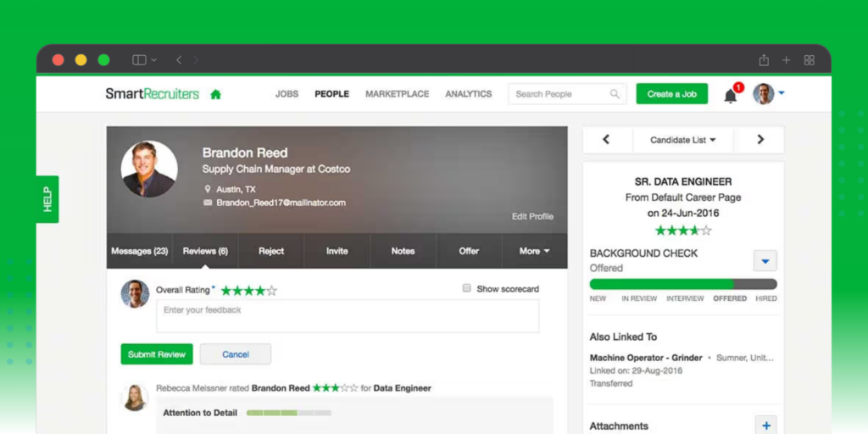This screenshot has width=868, height=434.
Task: Click the Submit Review button
Action: pos(157,354)
